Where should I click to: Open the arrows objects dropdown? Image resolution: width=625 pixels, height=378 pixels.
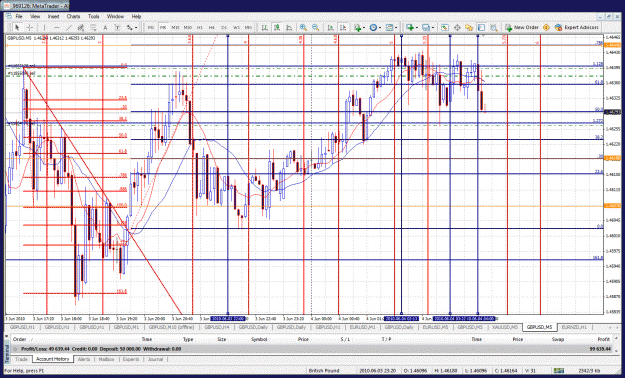132,28
